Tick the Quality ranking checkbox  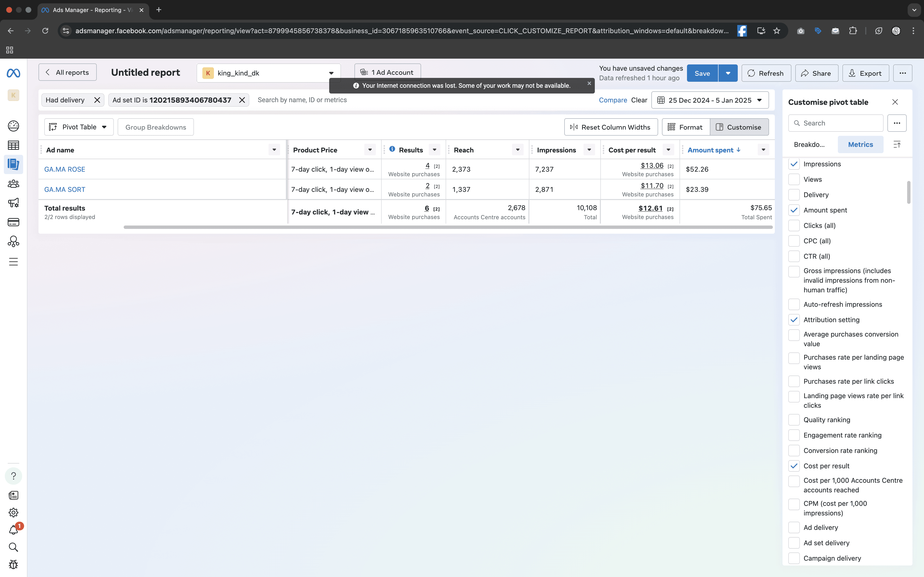[794, 420]
